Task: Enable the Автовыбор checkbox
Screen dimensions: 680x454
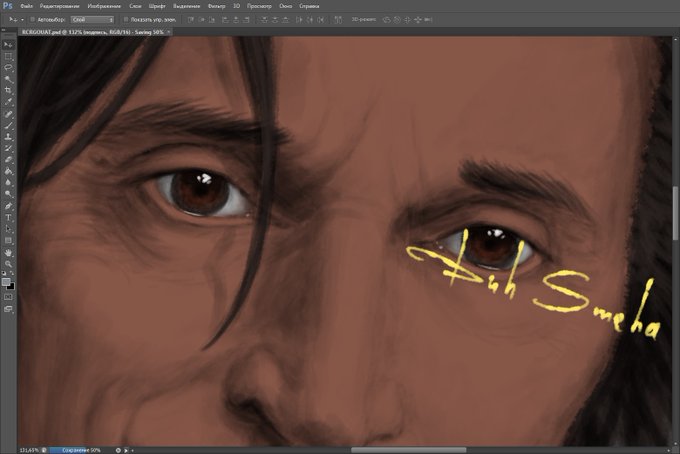Action: [33, 20]
